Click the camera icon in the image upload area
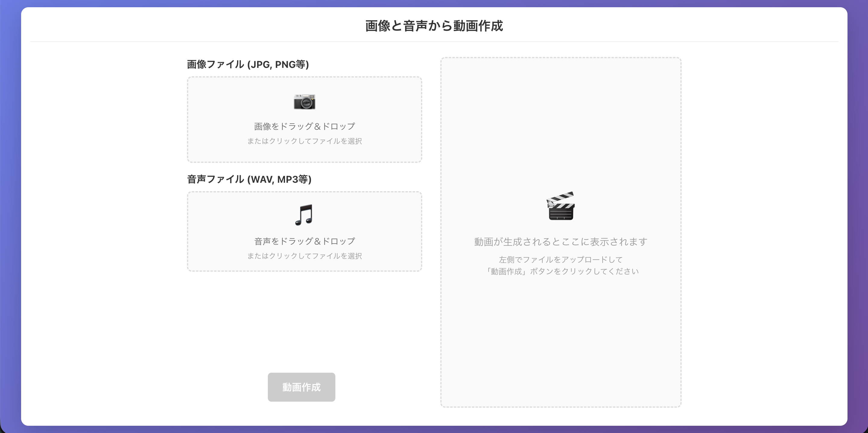 point(304,102)
